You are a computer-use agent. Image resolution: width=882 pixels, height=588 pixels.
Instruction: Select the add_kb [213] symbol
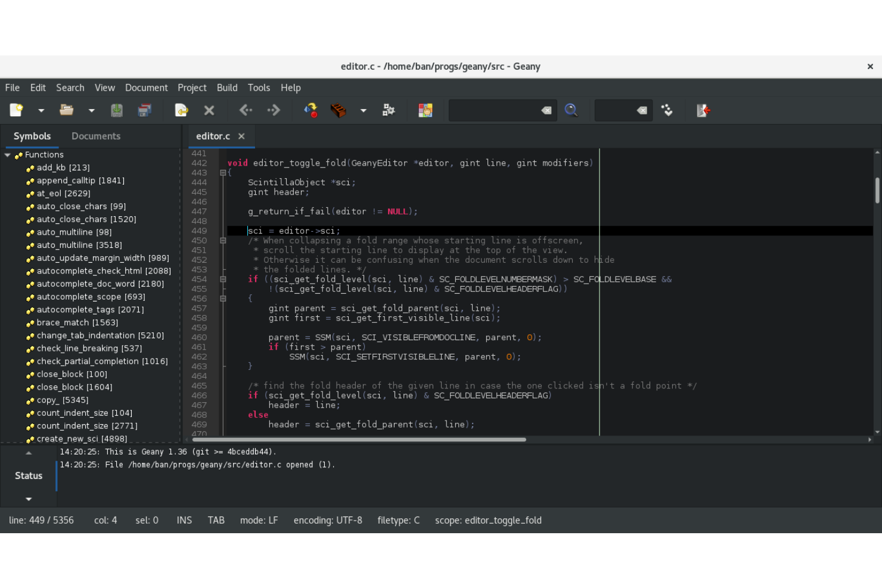click(x=63, y=168)
